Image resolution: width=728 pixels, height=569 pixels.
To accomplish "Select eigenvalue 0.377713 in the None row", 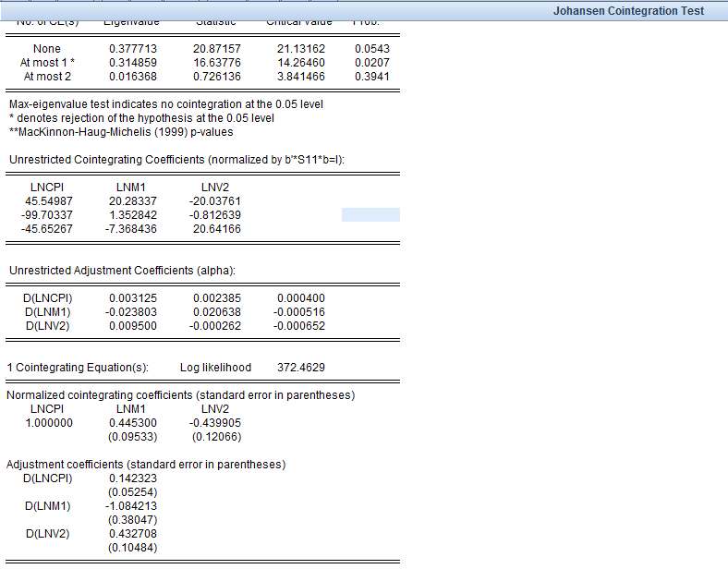I will point(133,49).
